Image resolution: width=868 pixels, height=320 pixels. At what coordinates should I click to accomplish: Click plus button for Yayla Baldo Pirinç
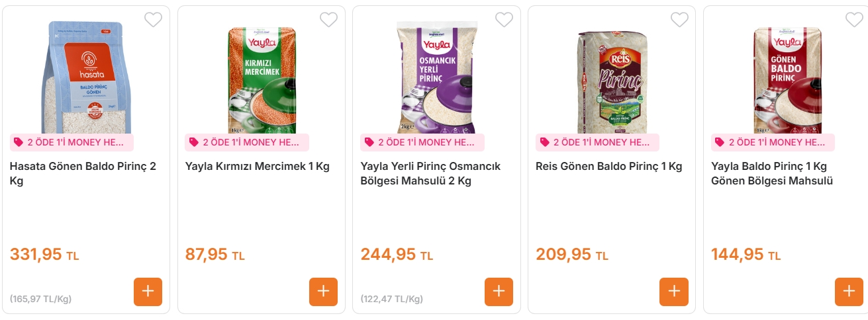849,292
